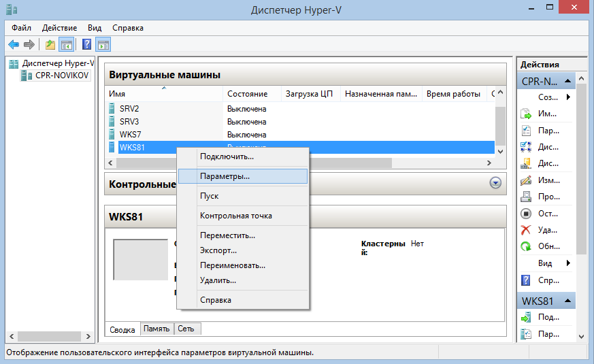The height and width of the screenshot is (364, 594).
Task: Toggle the Show/Hide Action Pane button
Action: [x=103, y=45]
